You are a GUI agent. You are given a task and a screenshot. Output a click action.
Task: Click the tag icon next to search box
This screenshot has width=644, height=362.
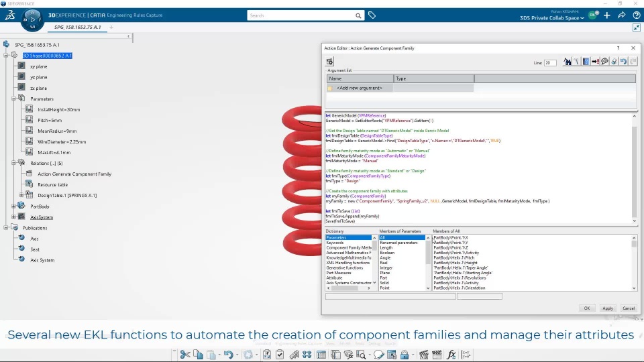pos(372,15)
